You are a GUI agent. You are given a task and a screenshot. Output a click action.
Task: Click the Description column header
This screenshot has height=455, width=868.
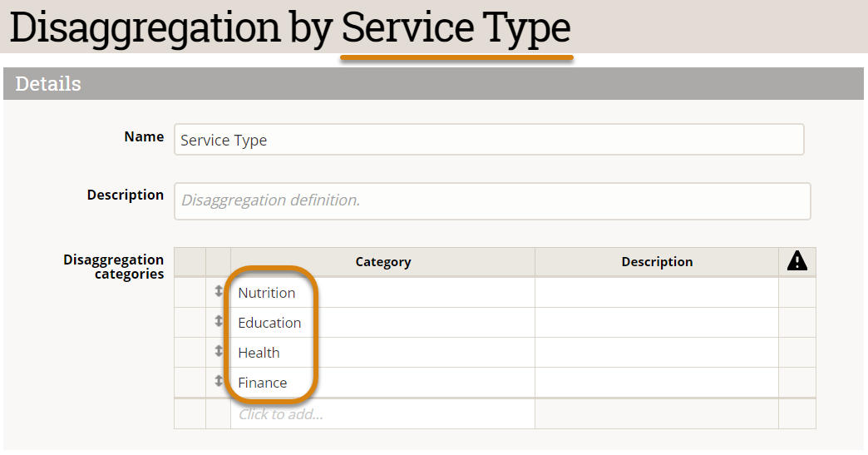point(657,261)
